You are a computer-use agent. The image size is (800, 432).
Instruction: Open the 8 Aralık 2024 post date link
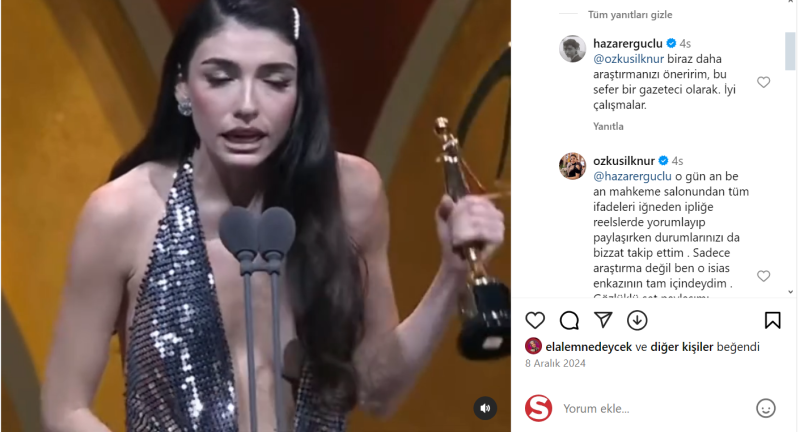pyautogui.click(x=555, y=363)
